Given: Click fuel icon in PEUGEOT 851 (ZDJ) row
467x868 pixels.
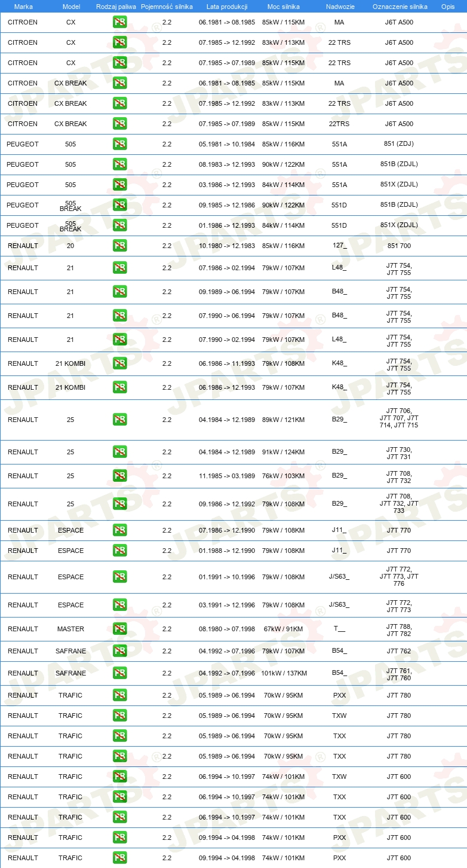Looking at the screenshot, I should 119,144.
